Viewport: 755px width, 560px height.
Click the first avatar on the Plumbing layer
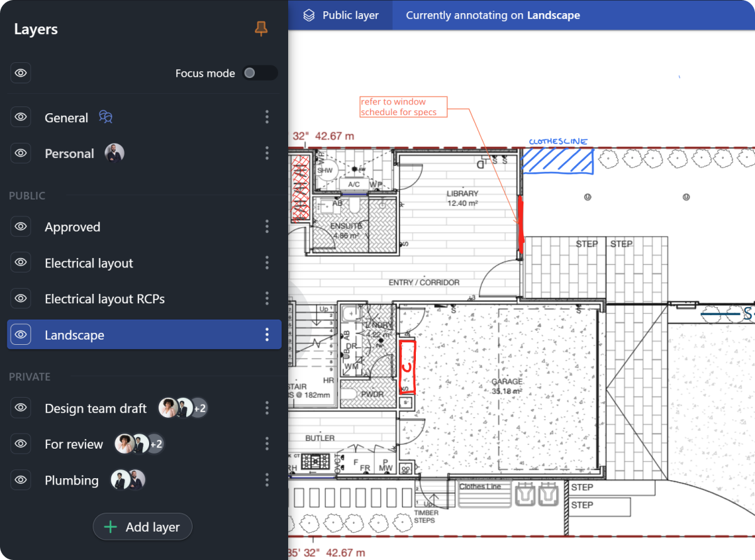pyautogui.click(x=120, y=479)
